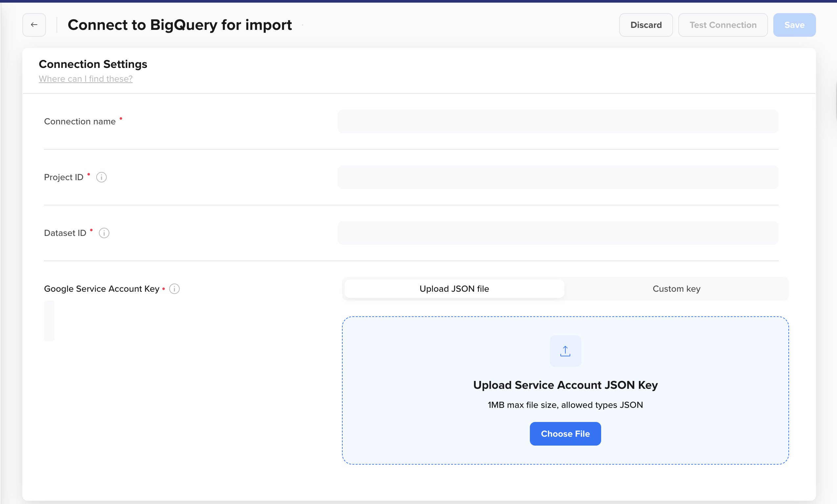The width and height of the screenshot is (837, 504).
Task: Focus the Project ID input field
Action: click(x=558, y=177)
